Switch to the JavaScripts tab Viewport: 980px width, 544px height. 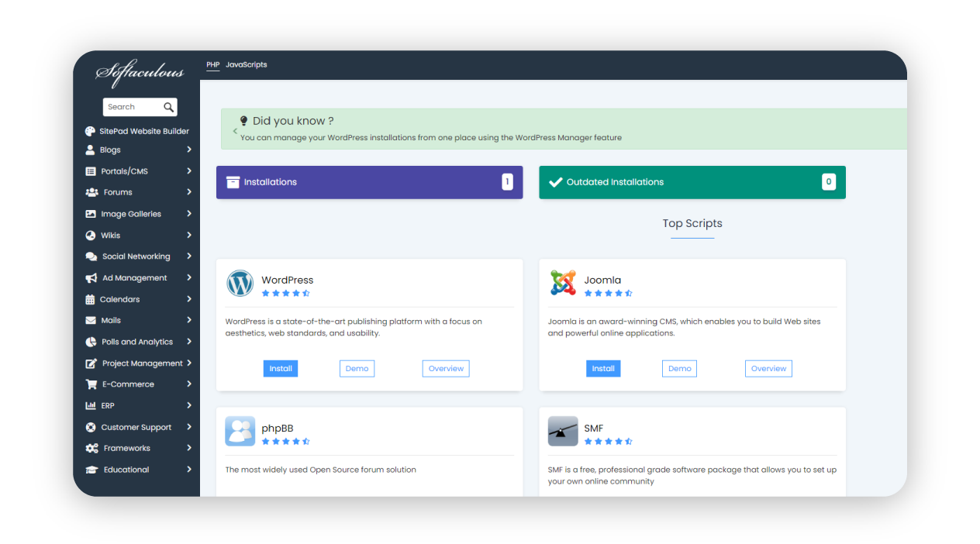click(247, 65)
